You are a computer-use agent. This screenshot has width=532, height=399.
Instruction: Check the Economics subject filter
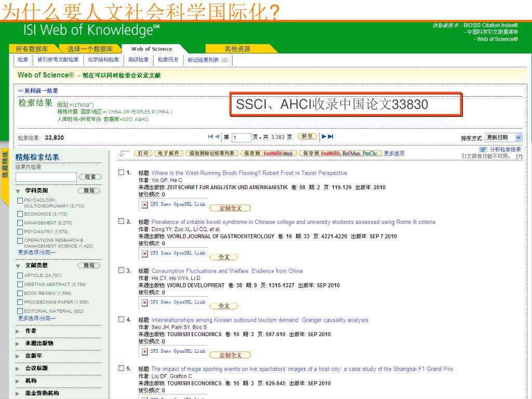(x=20, y=214)
